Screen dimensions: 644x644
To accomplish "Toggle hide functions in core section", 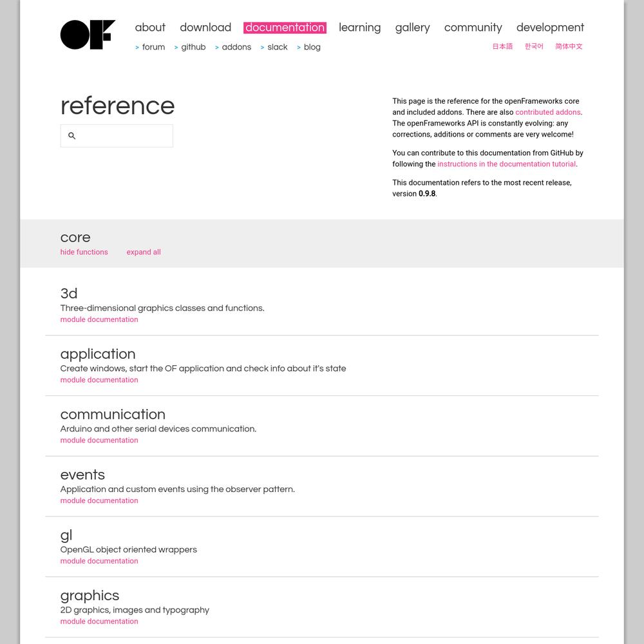I will coord(84,252).
